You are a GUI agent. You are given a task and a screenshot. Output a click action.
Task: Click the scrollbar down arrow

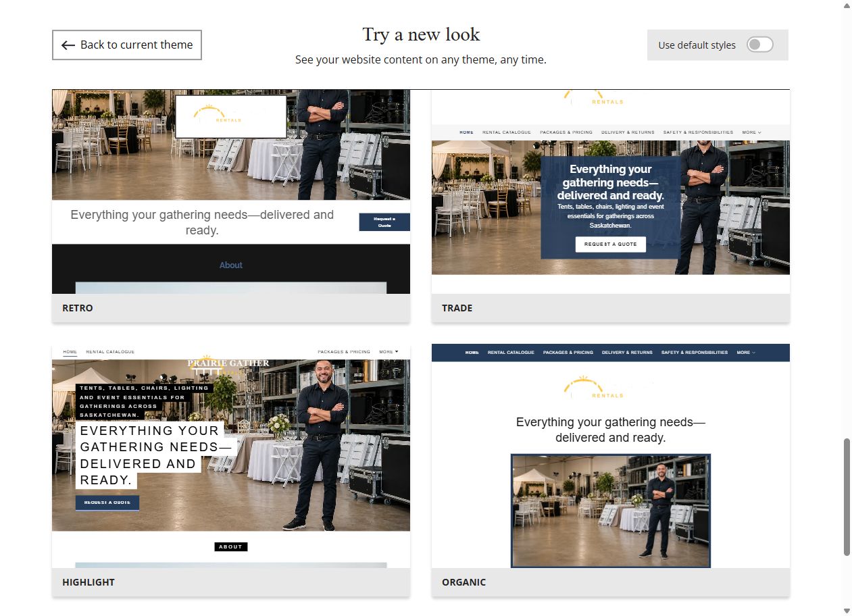tap(847, 610)
